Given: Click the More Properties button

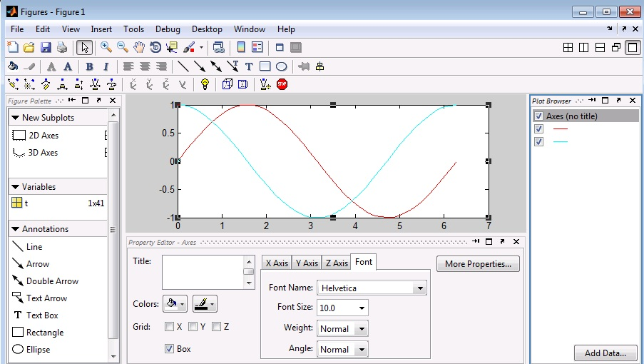Looking at the screenshot, I should point(478,264).
